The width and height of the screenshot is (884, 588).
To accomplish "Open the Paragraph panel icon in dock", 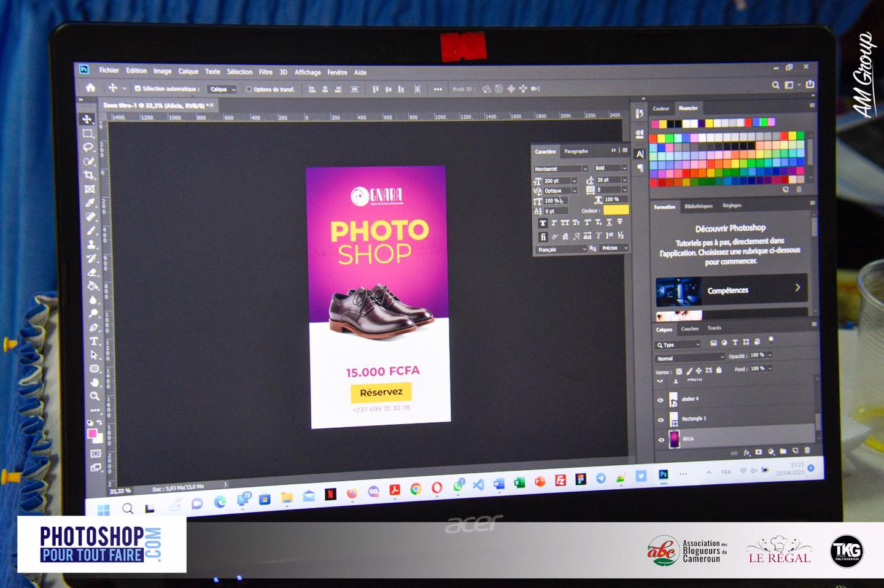I will (x=640, y=168).
